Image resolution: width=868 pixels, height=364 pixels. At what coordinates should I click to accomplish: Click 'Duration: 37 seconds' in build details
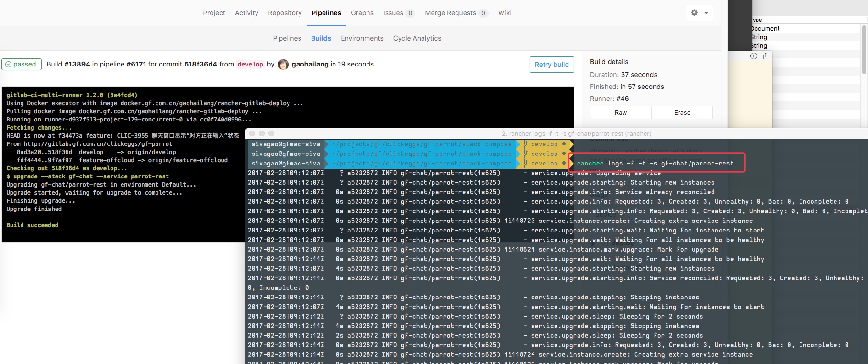click(623, 75)
